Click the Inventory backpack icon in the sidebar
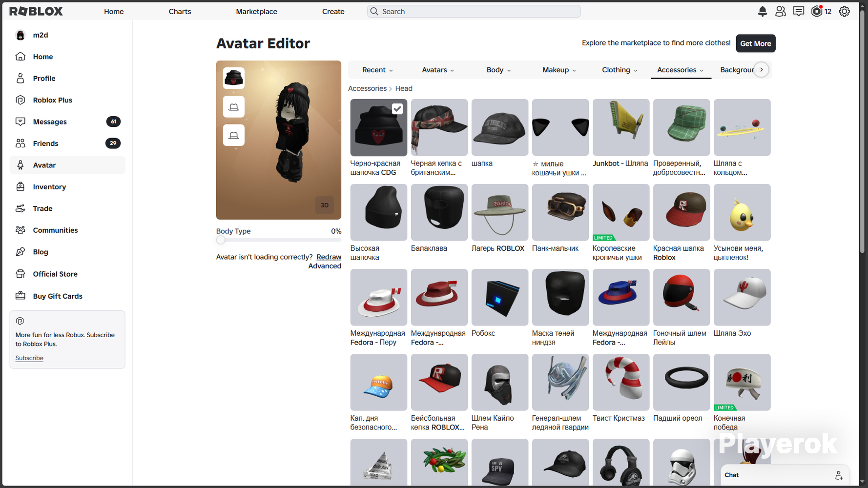This screenshot has width=868, height=488. 21,187
